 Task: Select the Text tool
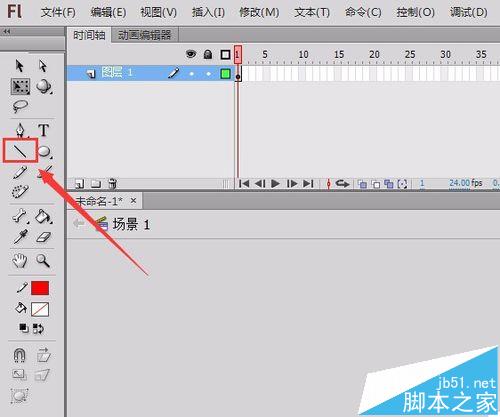[x=43, y=130]
